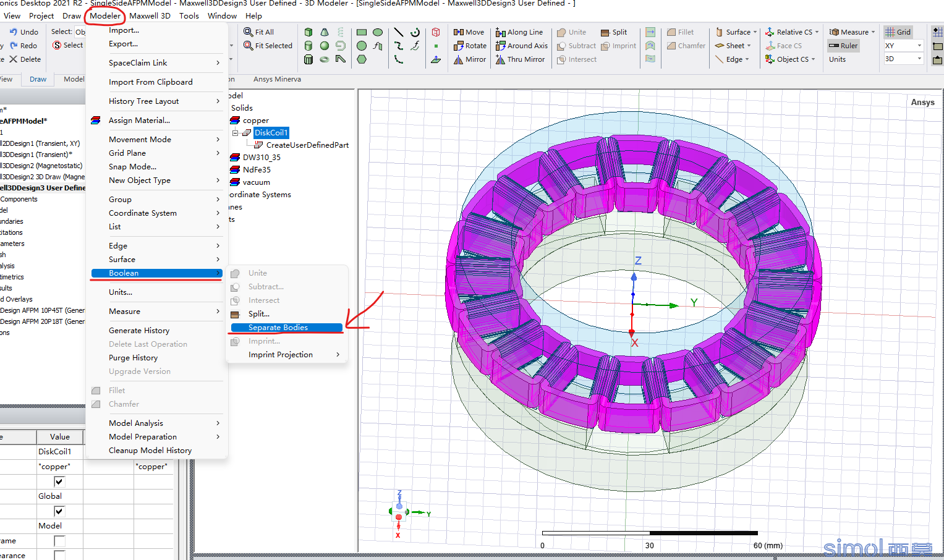Click the Delete button
This screenshot has height=560, width=944.
coord(25,59)
